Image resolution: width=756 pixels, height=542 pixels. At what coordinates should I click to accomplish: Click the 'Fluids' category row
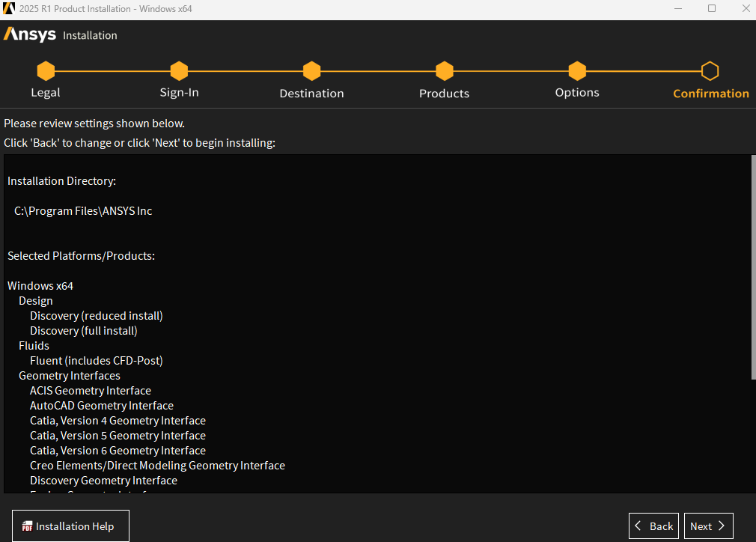[x=34, y=346]
